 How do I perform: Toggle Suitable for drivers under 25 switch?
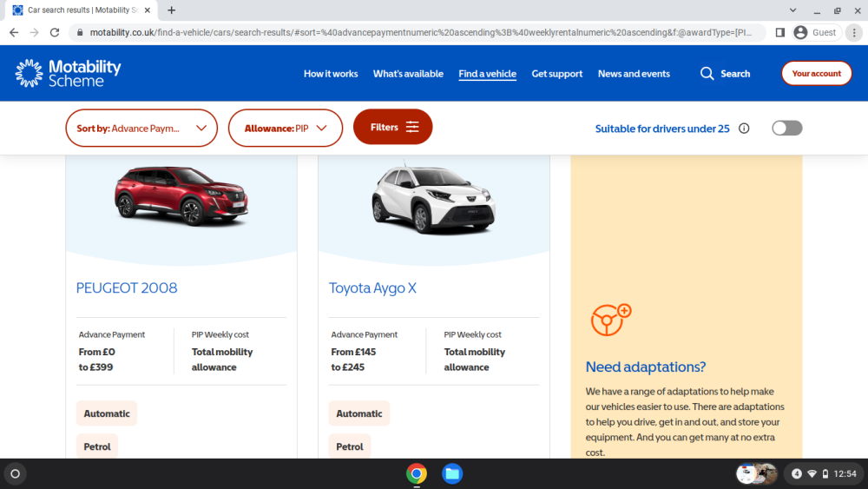786,129
